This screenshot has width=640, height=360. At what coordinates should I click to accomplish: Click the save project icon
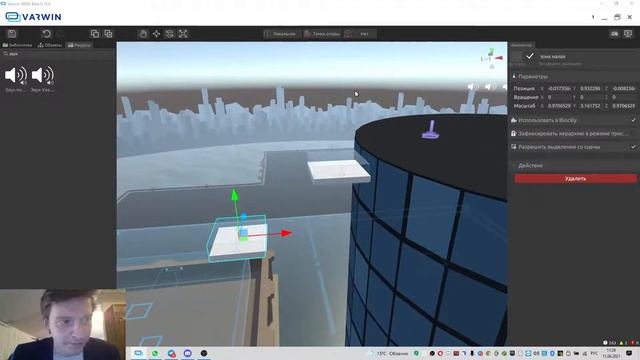point(12,33)
